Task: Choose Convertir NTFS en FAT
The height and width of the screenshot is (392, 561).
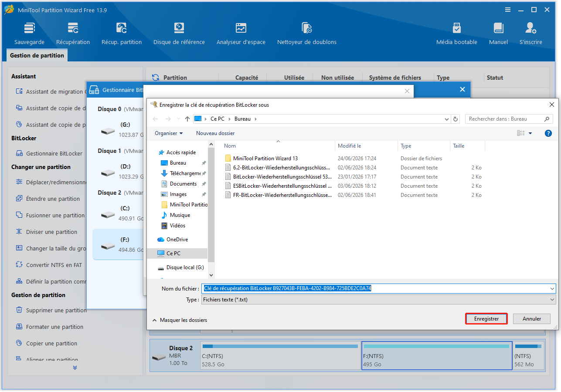Action: (x=48, y=265)
